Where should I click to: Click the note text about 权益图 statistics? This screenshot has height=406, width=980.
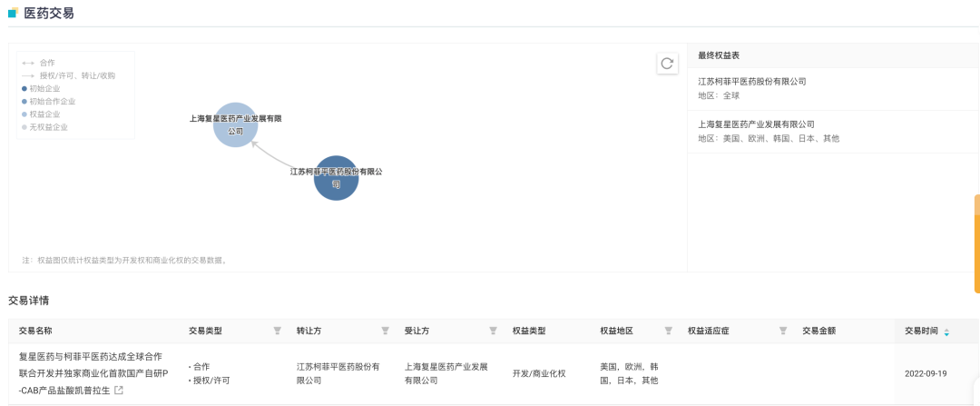click(x=123, y=261)
